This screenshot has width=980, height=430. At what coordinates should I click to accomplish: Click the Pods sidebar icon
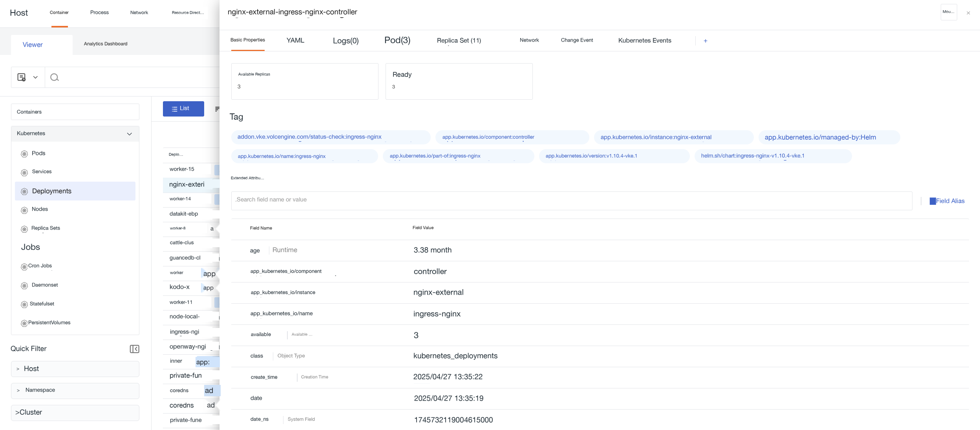coord(24,153)
